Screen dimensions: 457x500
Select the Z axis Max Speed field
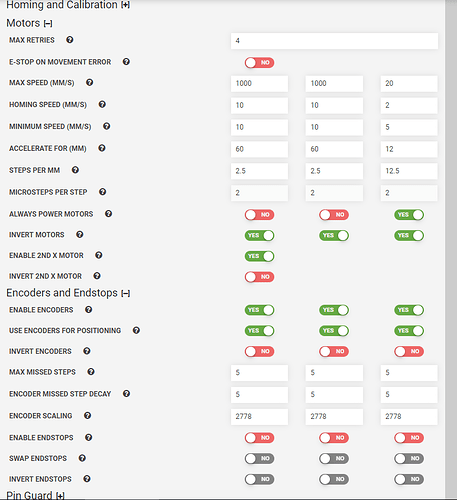point(409,84)
